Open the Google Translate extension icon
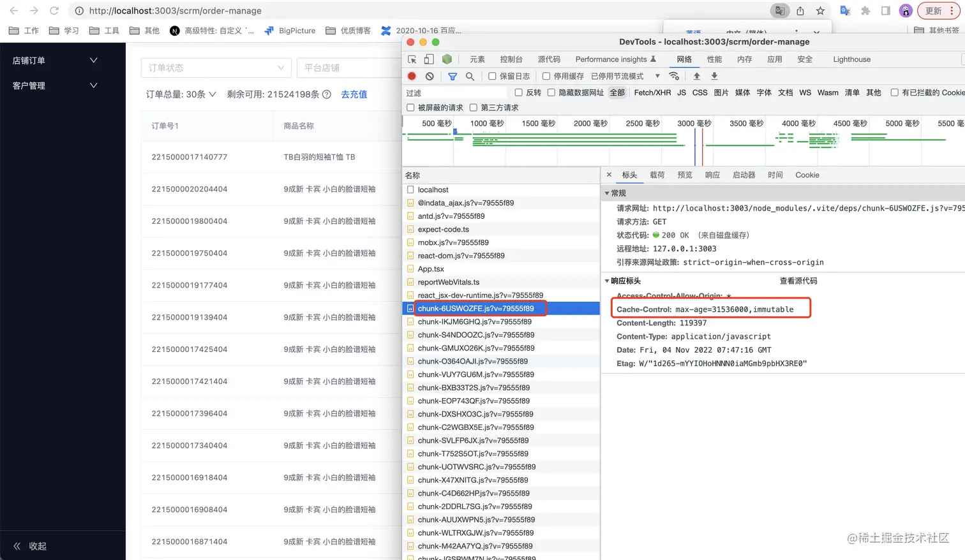The height and width of the screenshot is (560, 965). point(845,11)
